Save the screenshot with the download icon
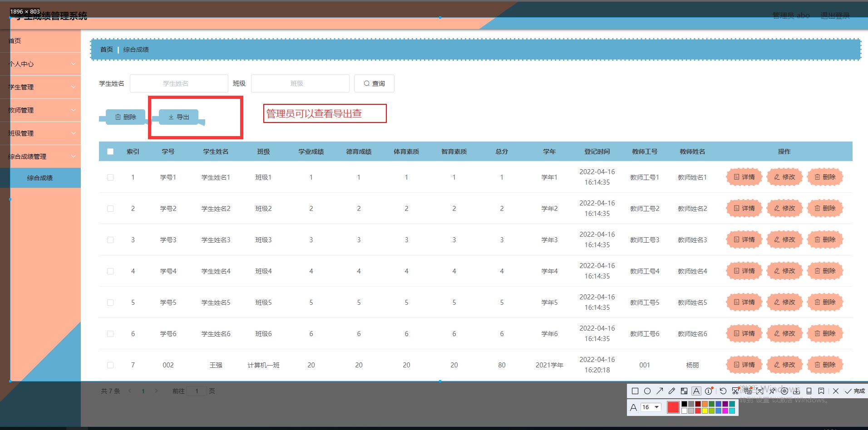 tap(797, 391)
